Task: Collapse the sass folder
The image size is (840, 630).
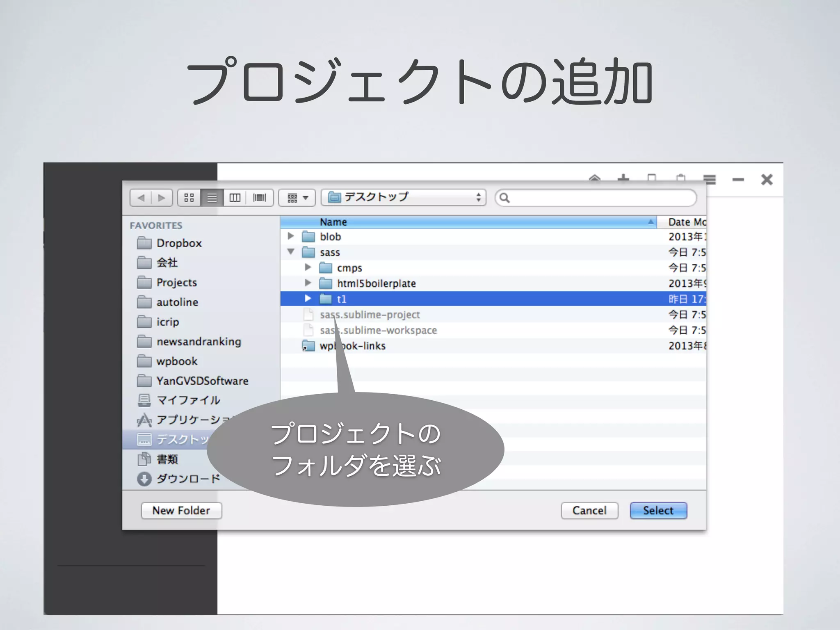Action: point(291,252)
